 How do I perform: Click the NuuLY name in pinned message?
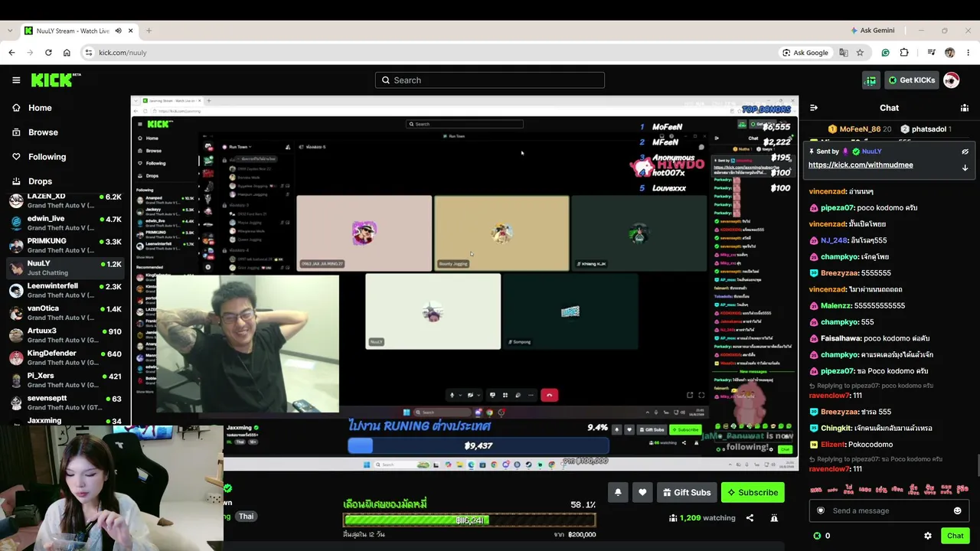[x=871, y=152]
